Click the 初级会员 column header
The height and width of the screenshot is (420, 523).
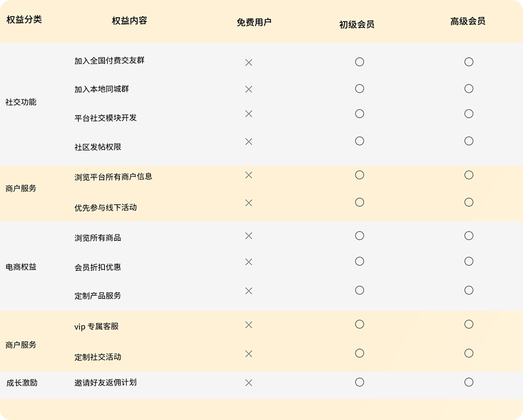click(357, 25)
